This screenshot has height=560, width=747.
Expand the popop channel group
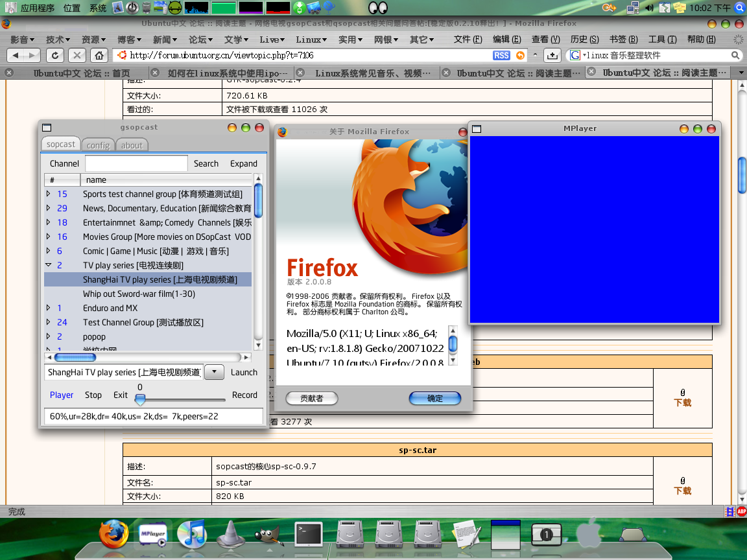(48, 336)
